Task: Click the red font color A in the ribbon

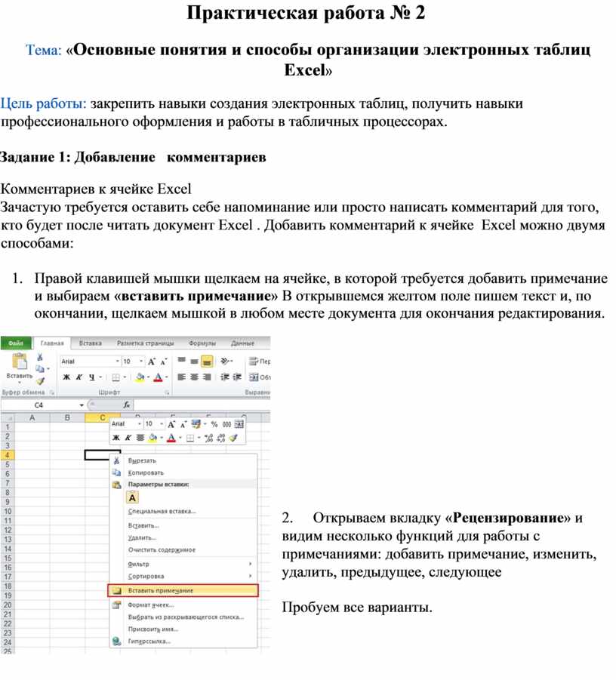Action: [x=158, y=377]
